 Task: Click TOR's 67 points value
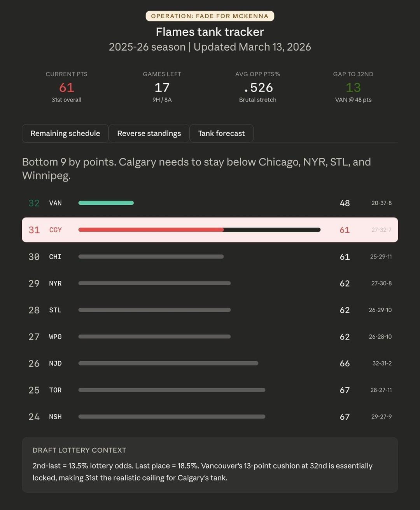345,390
